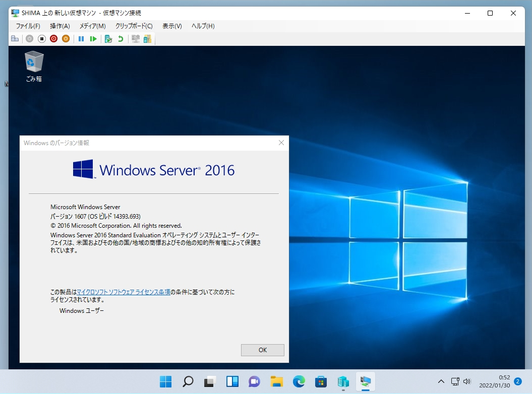Open the マイクロソフト ソフトウェア ライセンス条項 link
Image resolution: width=532 pixels, height=394 pixels.
pos(124,292)
